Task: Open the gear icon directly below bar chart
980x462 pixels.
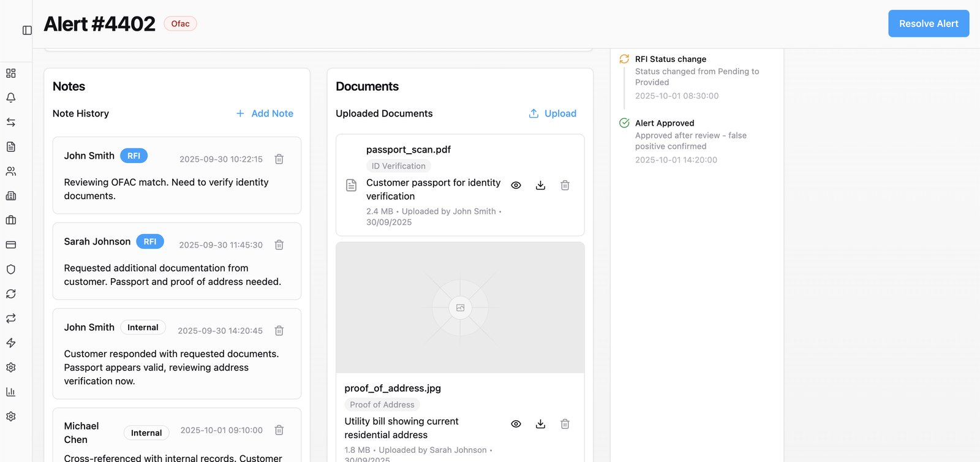Action: (11, 416)
